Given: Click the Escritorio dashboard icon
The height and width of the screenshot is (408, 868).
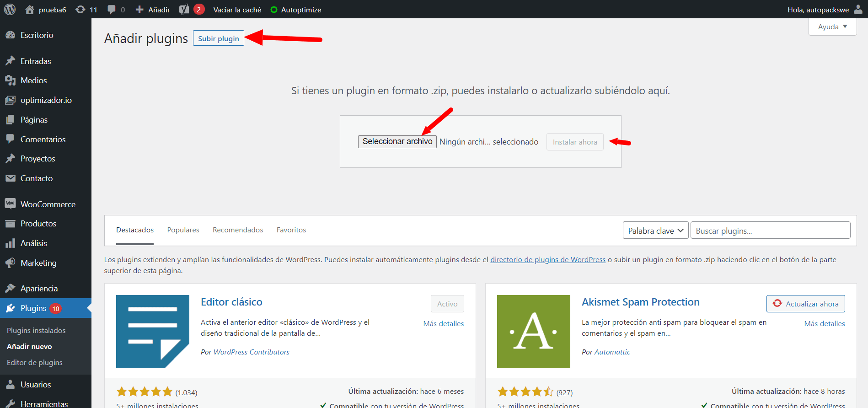Looking at the screenshot, I should click(x=10, y=35).
